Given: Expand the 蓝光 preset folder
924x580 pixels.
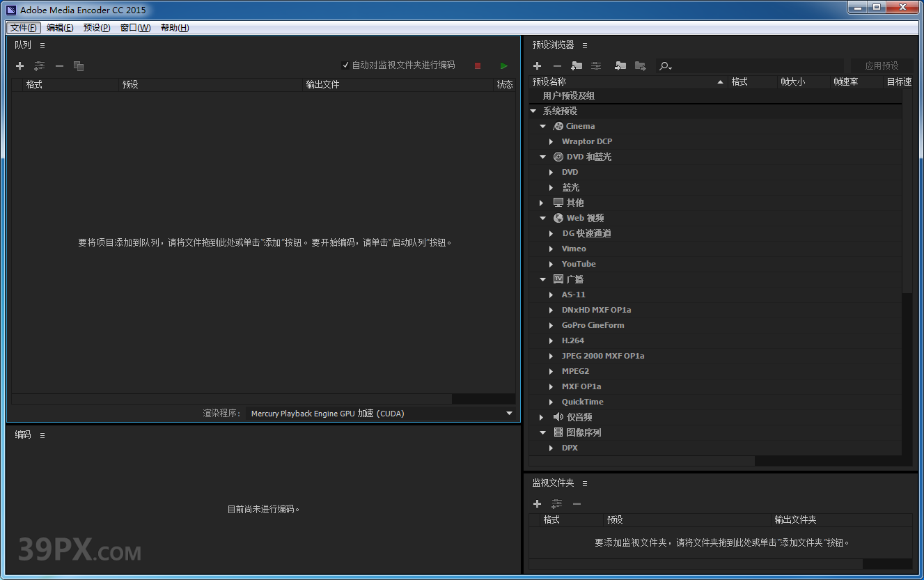Looking at the screenshot, I should tap(551, 188).
